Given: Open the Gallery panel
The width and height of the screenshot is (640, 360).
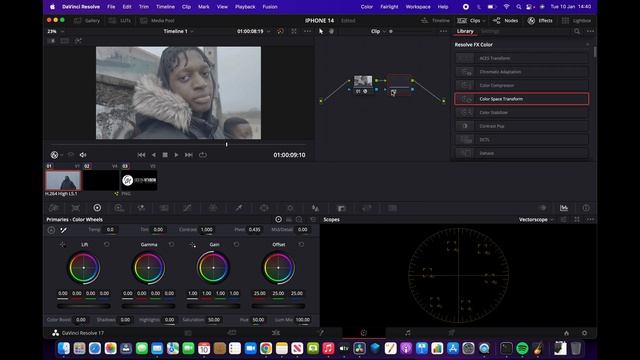Looking at the screenshot, I should click(87, 20).
